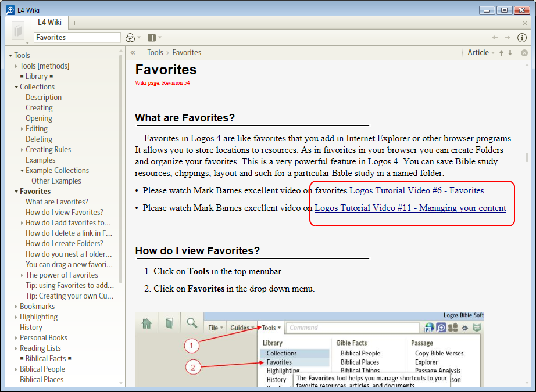Select Biblical Places in the contents tree
Viewport: 536px width, 392px height.
click(x=41, y=379)
